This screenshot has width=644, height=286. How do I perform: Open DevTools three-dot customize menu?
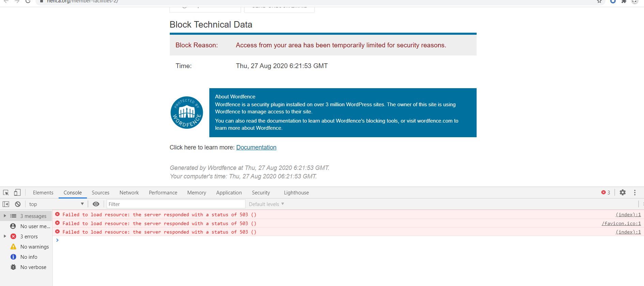click(x=635, y=192)
